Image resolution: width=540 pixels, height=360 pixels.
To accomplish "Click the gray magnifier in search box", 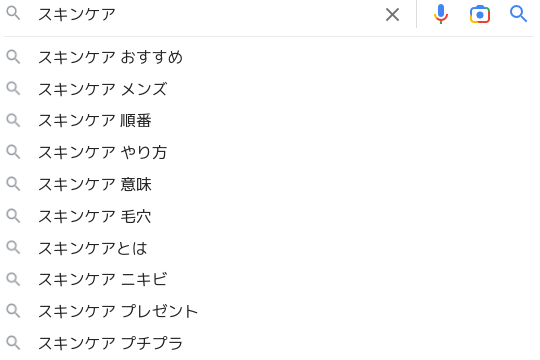I will click(x=13, y=13).
